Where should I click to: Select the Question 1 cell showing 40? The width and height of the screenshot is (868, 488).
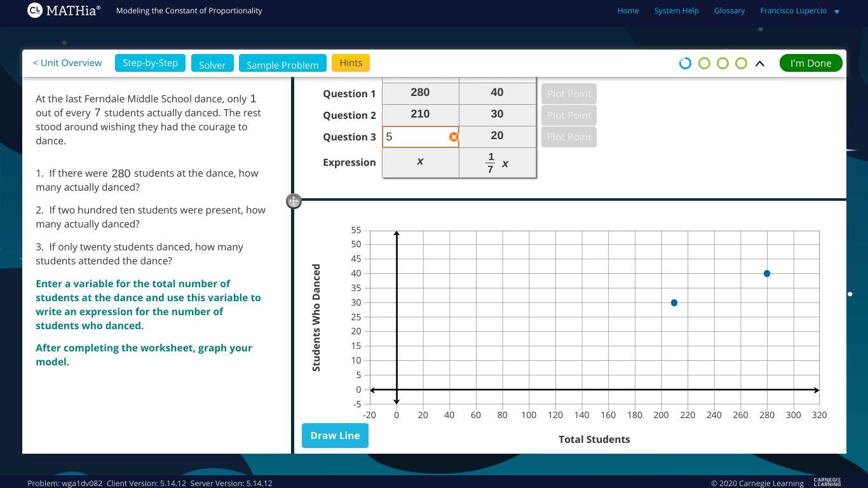pos(497,93)
